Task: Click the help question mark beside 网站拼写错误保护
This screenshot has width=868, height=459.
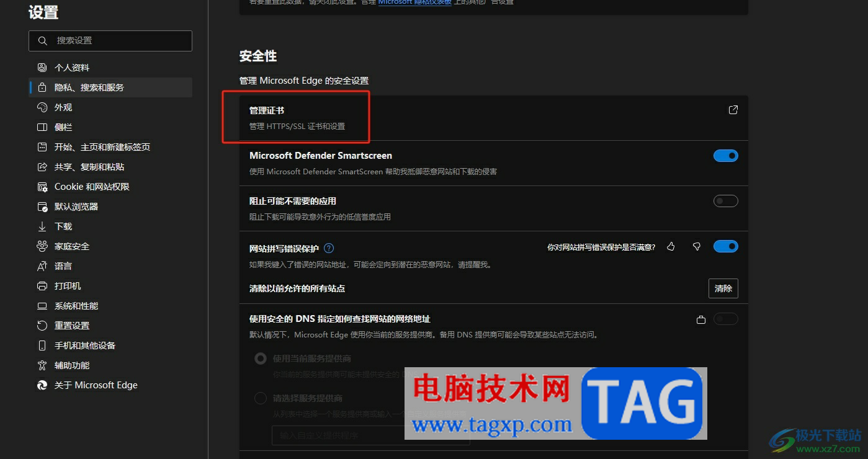Action: coord(329,248)
